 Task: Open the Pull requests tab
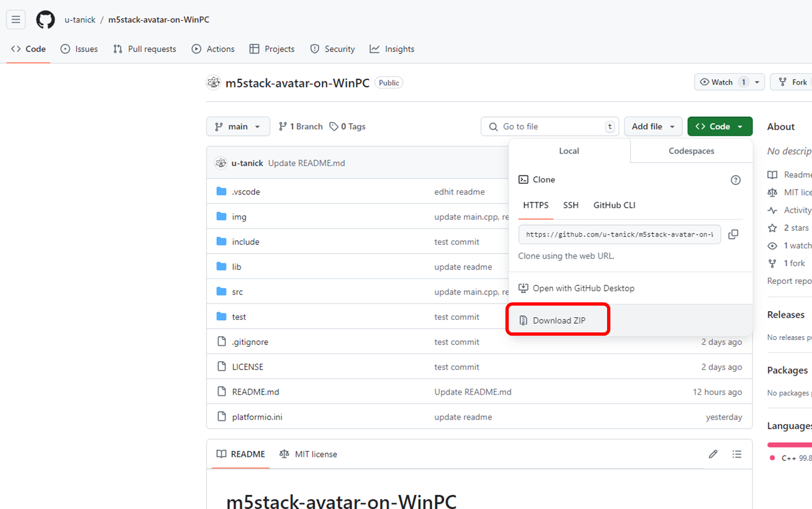click(145, 49)
